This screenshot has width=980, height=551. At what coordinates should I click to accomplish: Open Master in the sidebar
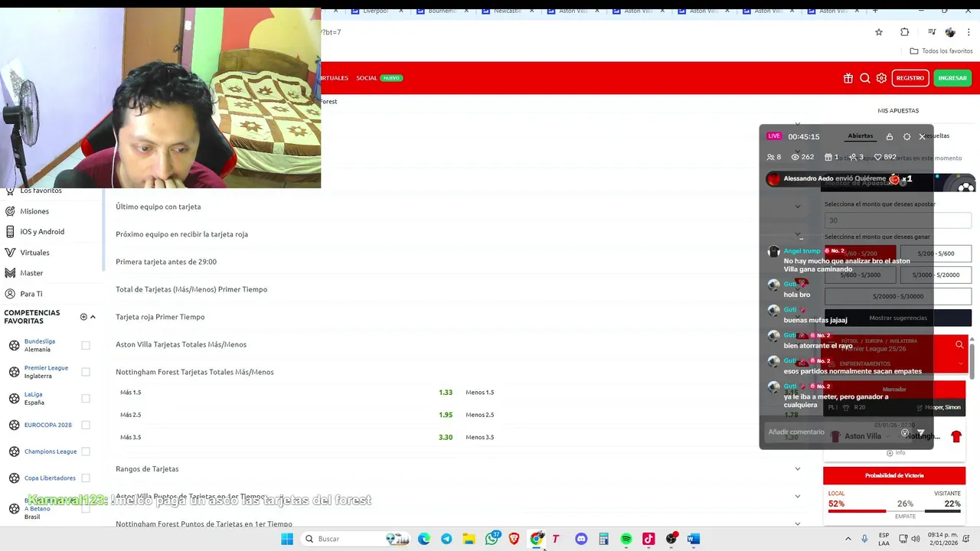click(24, 273)
